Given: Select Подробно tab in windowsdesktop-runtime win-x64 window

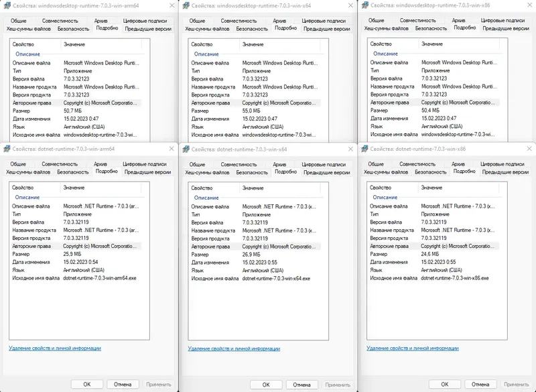Looking at the screenshot, I should point(286,28).
